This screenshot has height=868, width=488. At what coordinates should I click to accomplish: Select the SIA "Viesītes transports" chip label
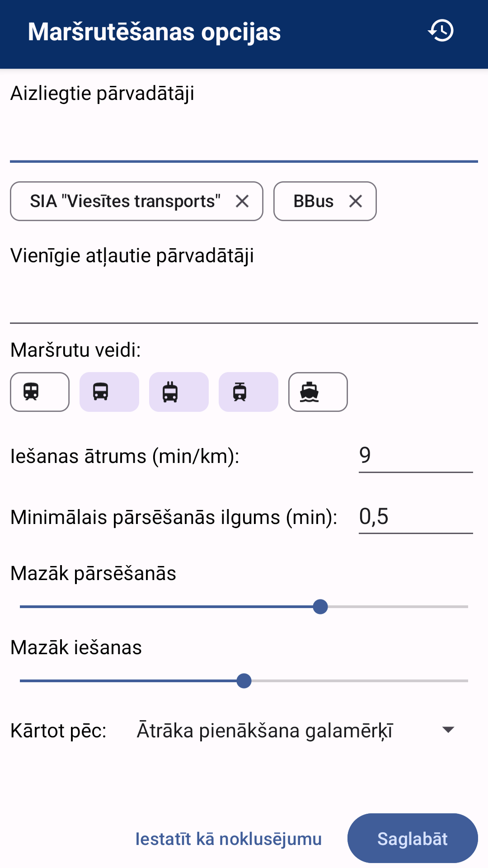tap(125, 201)
